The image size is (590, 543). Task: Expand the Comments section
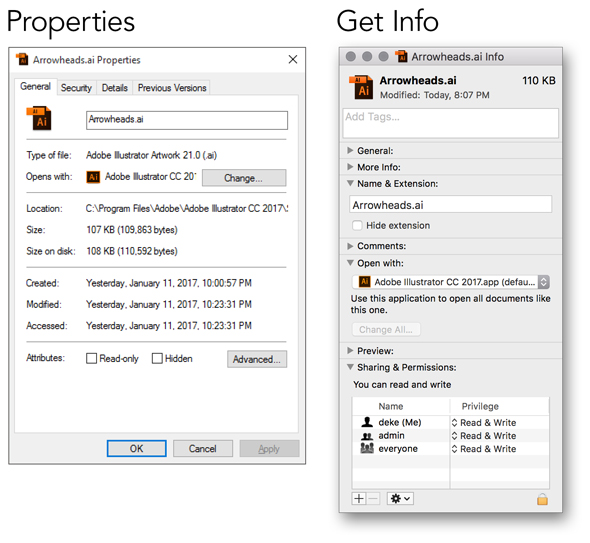350,246
